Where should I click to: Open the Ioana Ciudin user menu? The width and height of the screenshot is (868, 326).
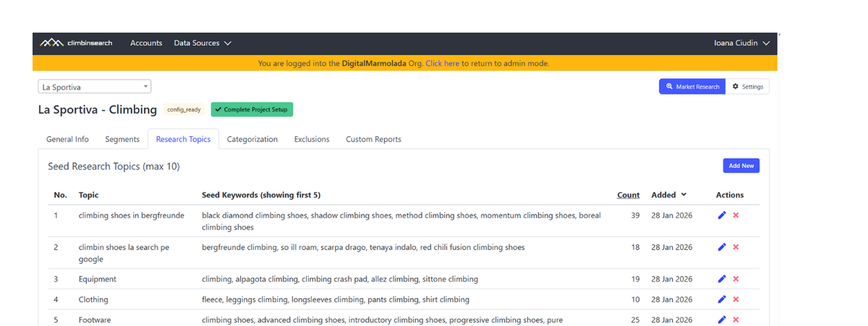click(x=741, y=43)
